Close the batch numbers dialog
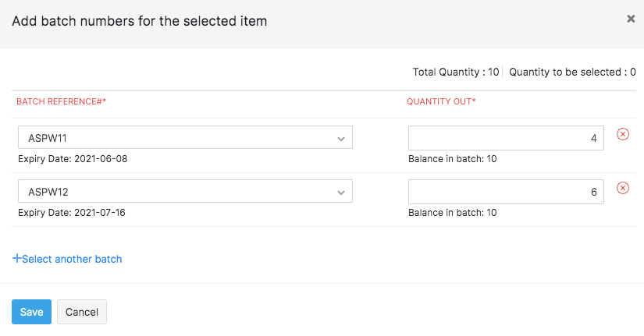Viewport: 644px width, 336px height. 631,19
